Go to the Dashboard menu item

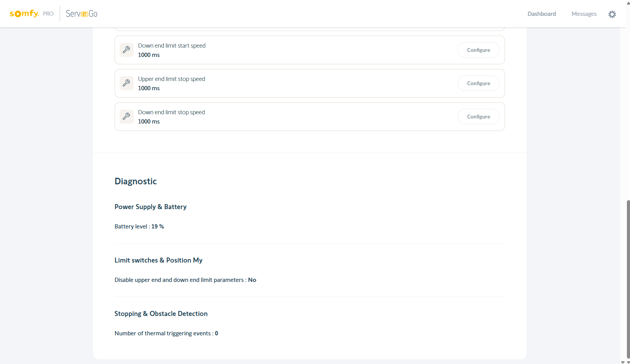coord(541,14)
